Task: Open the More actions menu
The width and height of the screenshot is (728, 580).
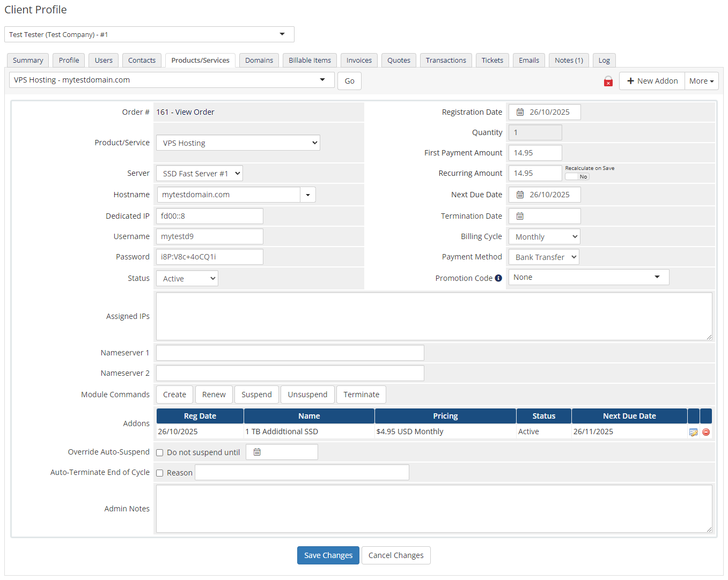Action: click(701, 81)
